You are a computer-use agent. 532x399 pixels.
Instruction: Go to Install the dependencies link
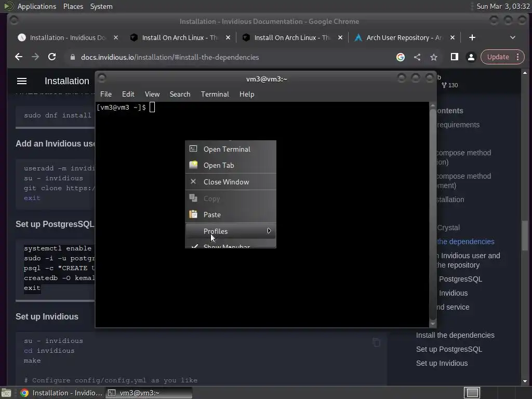point(455,335)
